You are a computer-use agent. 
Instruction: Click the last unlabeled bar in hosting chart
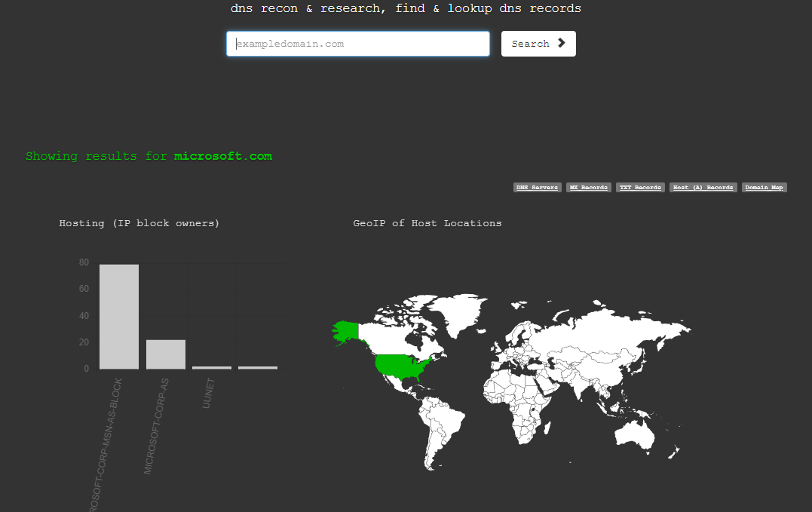(258, 367)
